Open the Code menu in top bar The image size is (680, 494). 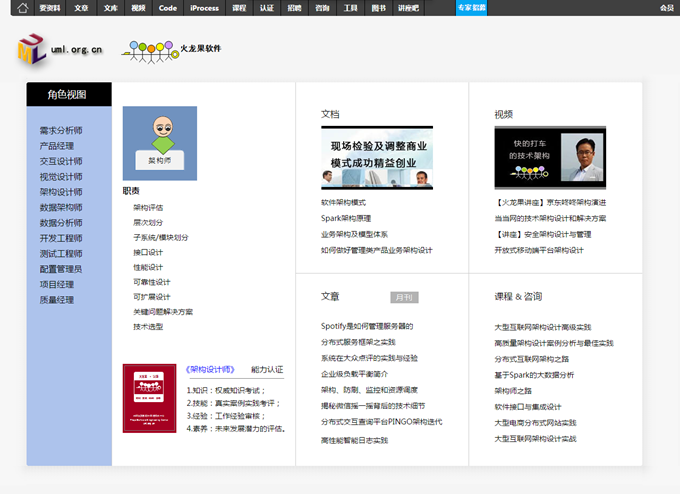168,7
